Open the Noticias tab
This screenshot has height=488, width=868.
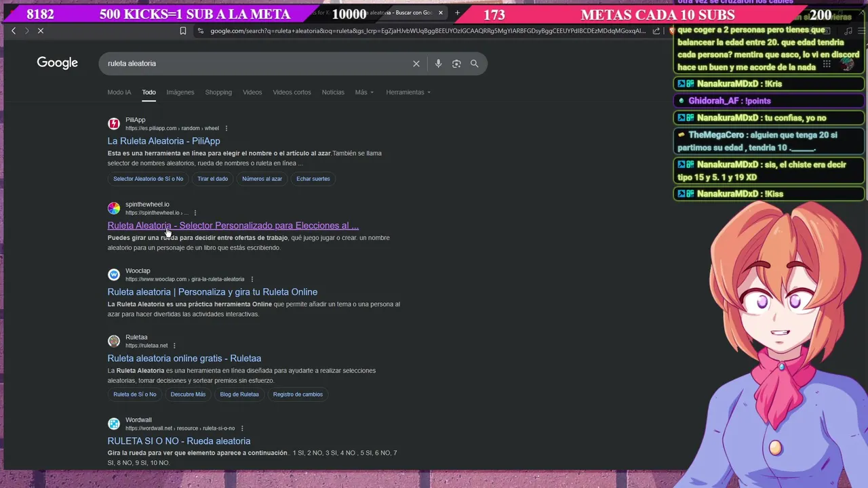333,92
